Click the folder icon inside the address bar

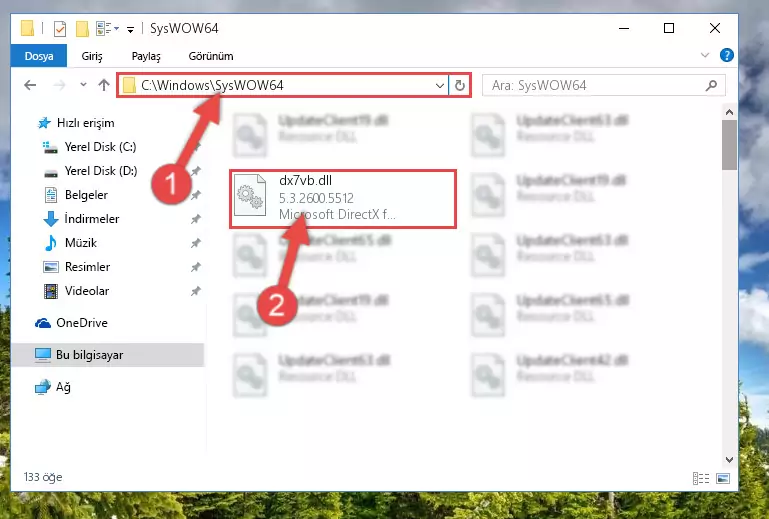coord(129,85)
